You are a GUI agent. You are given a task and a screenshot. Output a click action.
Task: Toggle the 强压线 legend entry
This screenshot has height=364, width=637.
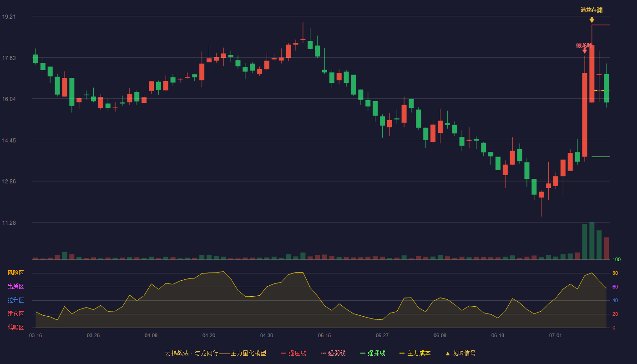point(293,353)
